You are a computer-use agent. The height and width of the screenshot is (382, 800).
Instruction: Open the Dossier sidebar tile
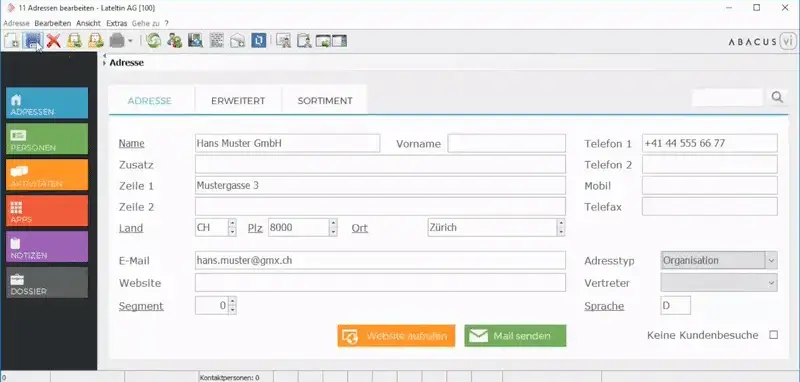click(x=47, y=283)
